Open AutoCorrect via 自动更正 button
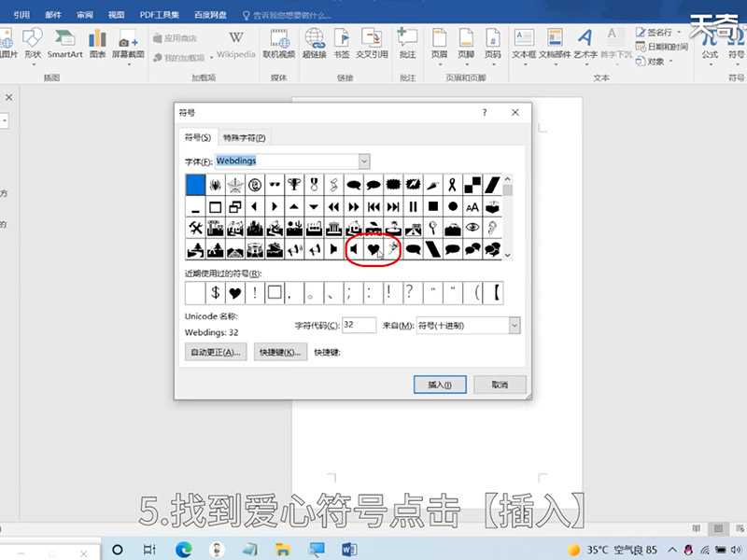 216,353
